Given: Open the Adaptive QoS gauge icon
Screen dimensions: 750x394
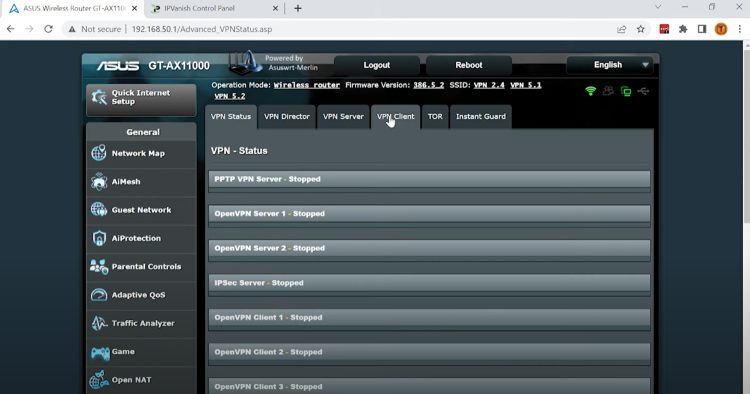Looking at the screenshot, I should (99, 295).
